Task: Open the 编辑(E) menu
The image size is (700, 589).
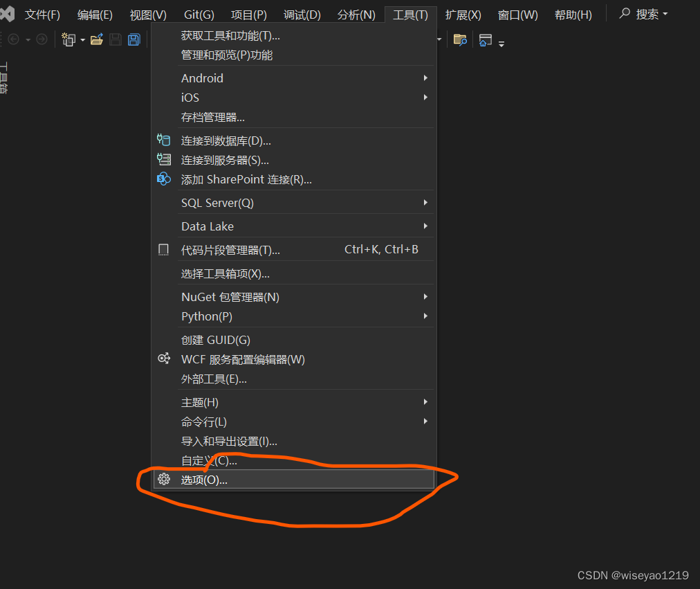Action: coord(95,15)
